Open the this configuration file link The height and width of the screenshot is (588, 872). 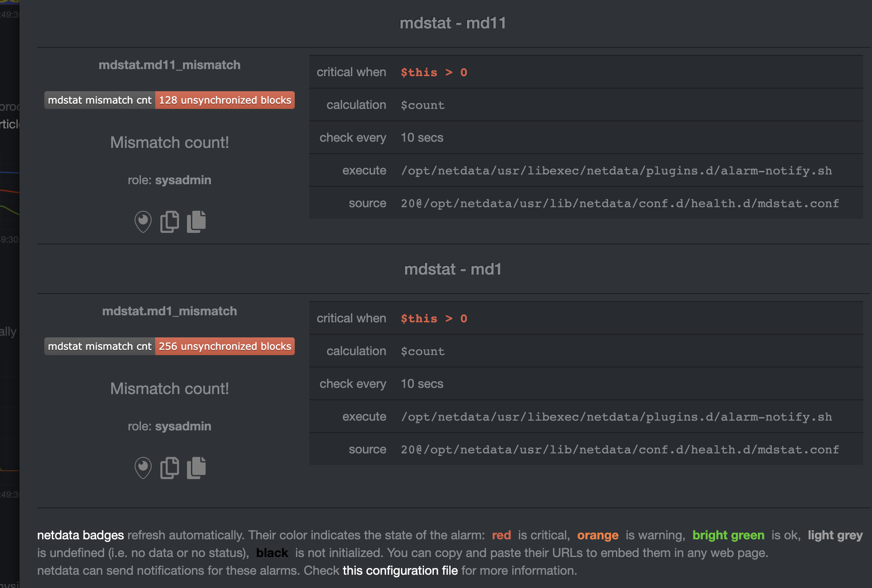[400, 571]
